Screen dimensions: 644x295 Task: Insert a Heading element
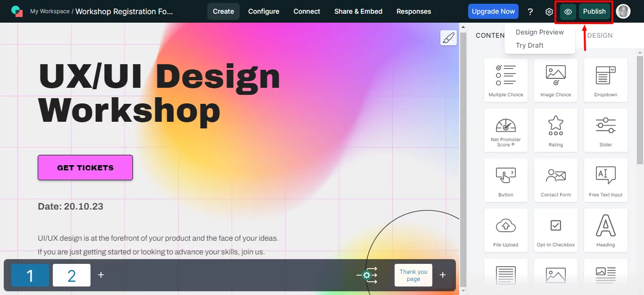605,230
